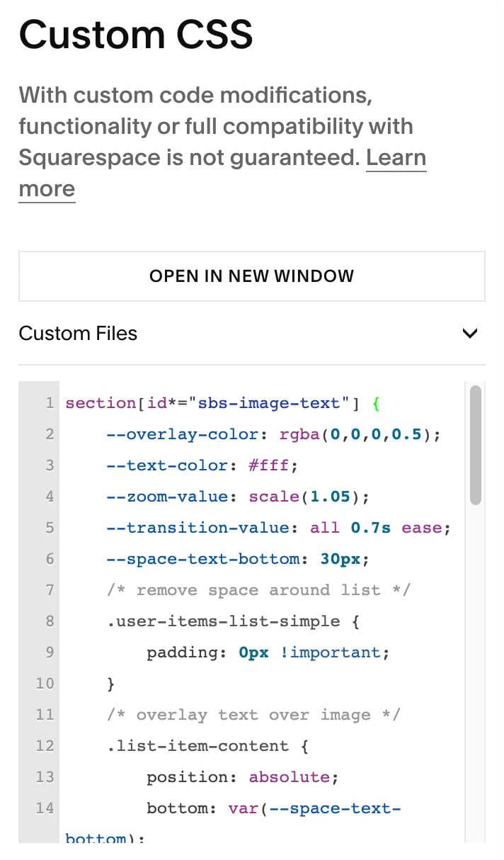
Task: Click the scale(1.05) value
Action: coord(304,497)
